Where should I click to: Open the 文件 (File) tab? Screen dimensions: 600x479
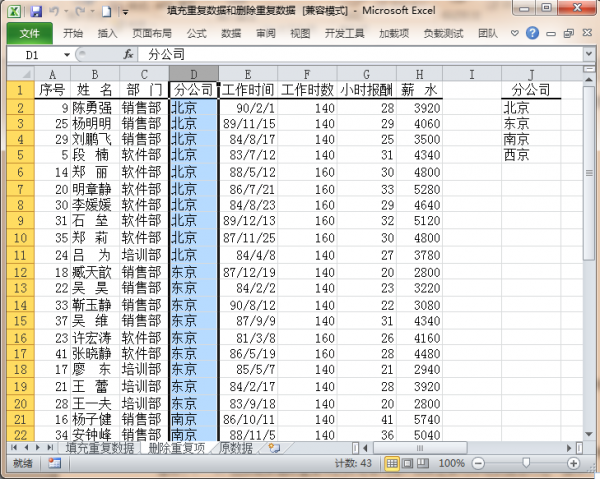pyautogui.click(x=29, y=32)
